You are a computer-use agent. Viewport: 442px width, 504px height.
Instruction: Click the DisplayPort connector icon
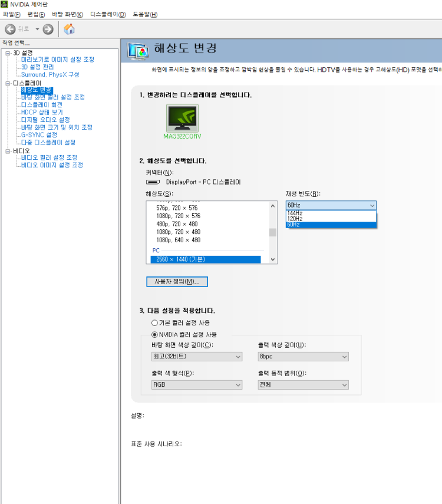[x=153, y=182]
